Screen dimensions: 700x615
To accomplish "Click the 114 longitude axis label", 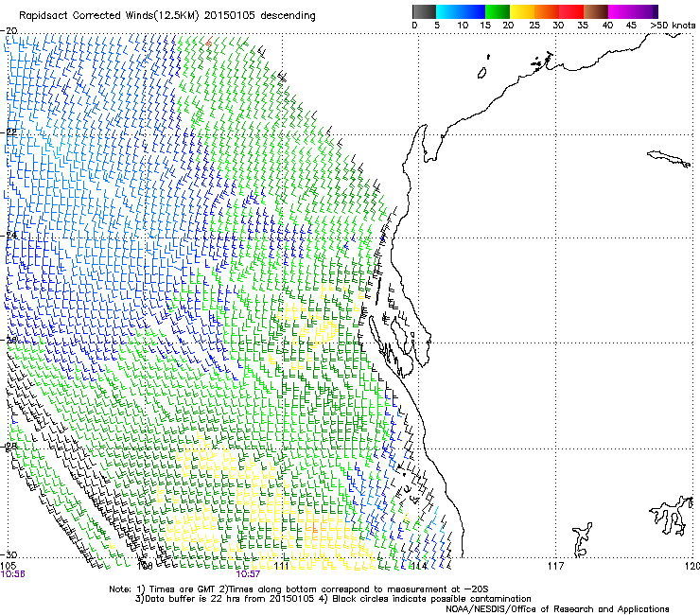I will [x=419, y=566].
